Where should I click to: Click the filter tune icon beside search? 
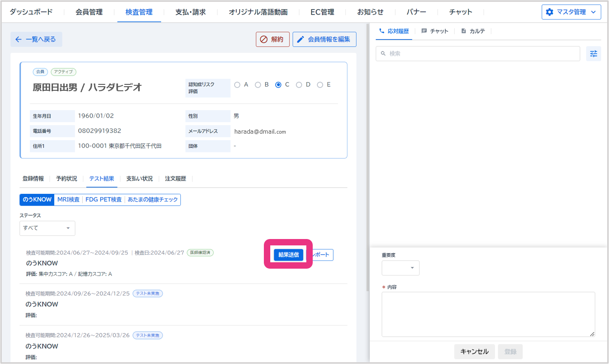tap(593, 54)
